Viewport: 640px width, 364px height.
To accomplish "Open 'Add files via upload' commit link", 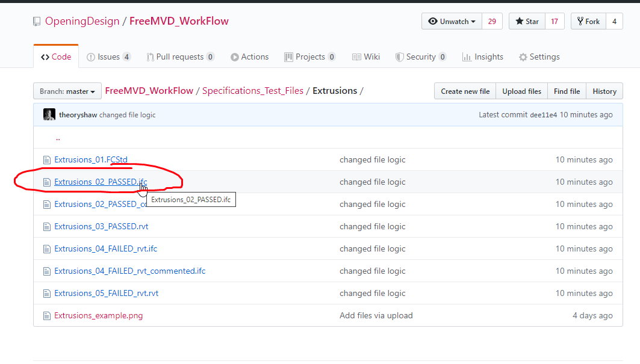I will (x=376, y=315).
